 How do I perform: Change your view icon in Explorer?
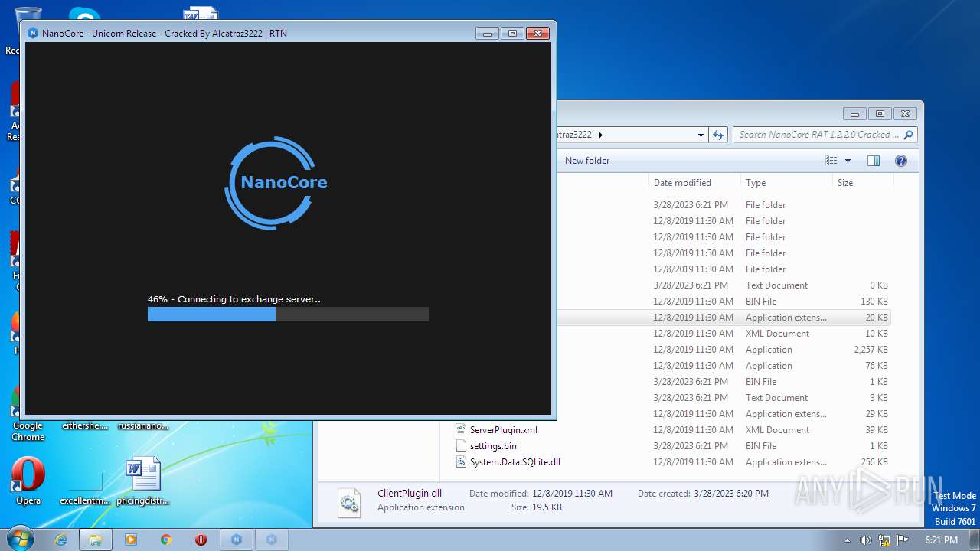(831, 161)
